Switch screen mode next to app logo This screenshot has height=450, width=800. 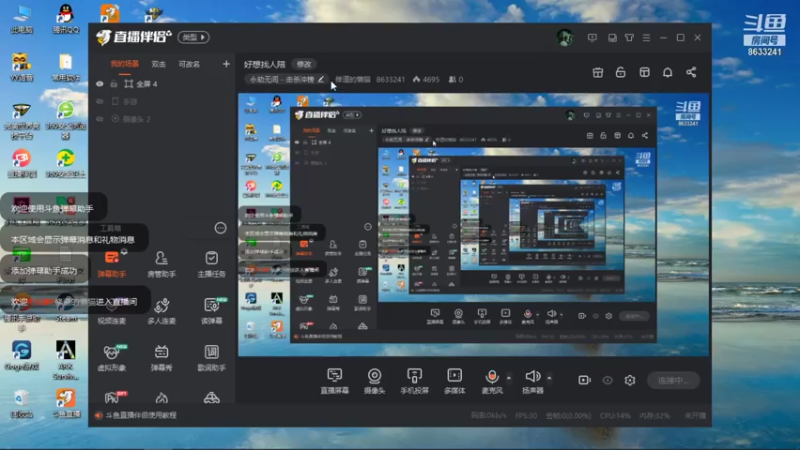(x=193, y=37)
